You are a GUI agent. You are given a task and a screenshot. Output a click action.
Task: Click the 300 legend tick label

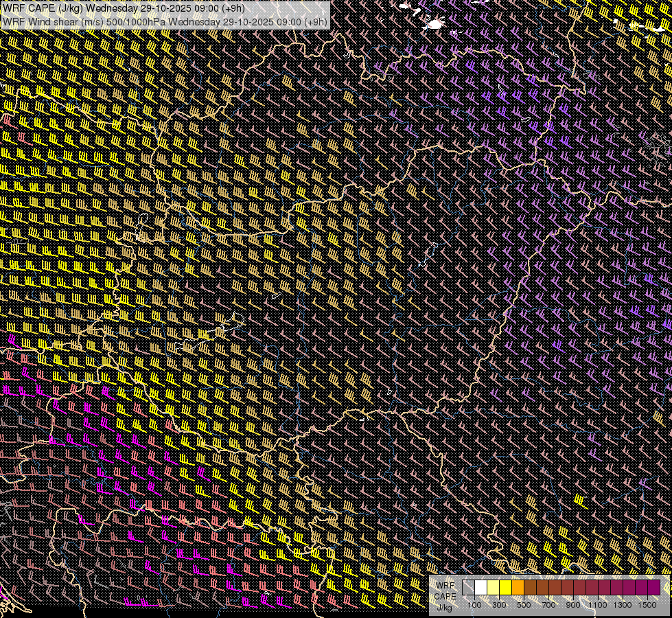click(499, 605)
